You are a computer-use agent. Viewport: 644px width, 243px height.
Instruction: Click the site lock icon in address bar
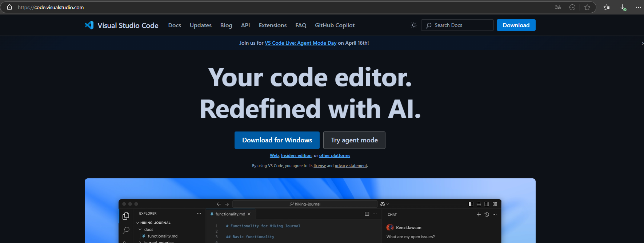click(x=9, y=7)
